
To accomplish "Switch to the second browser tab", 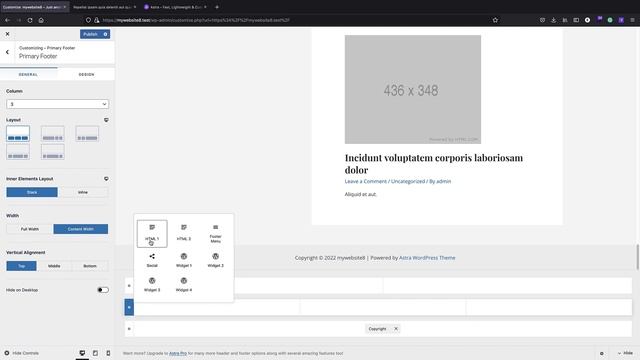I will (x=104, y=7).
